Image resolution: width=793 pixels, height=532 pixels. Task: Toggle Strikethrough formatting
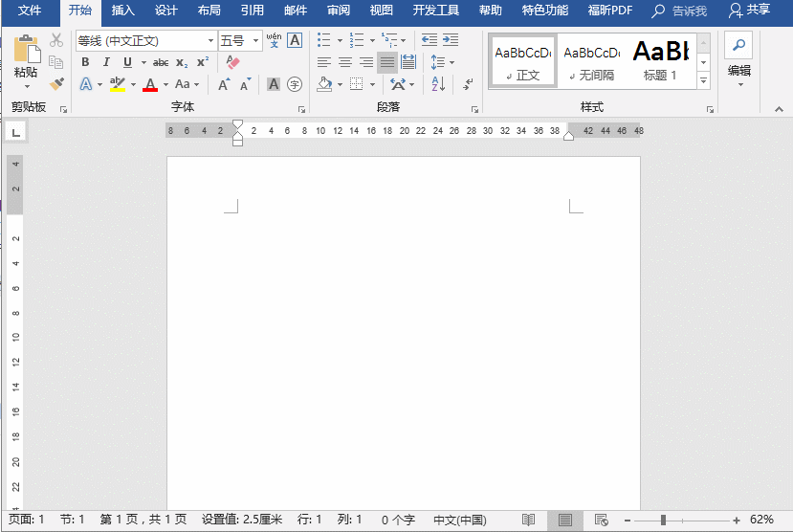pos(160,62)
